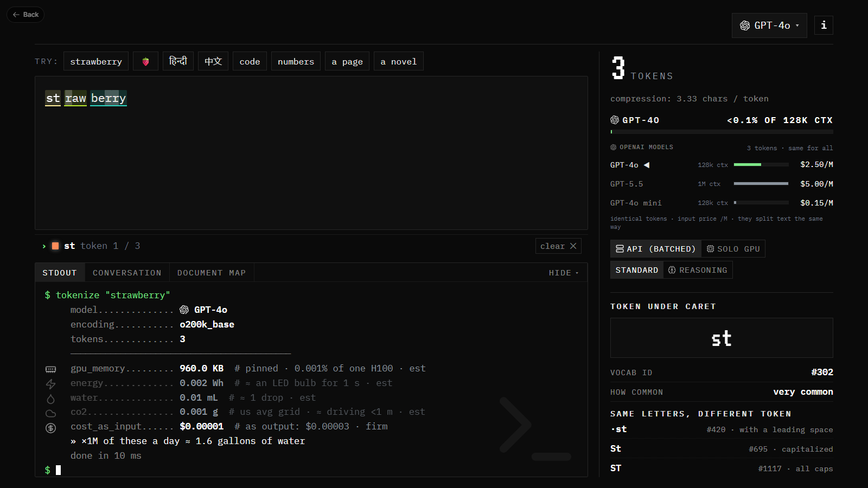Focus the terminal prompt cursor
The height and width of the screenshot is (488, 868).
[x=58, y=470]
